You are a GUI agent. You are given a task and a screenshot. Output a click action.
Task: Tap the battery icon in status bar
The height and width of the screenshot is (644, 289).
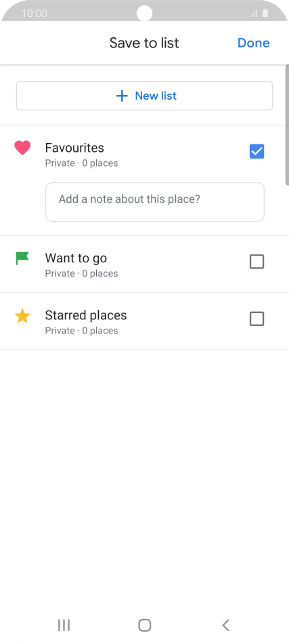pos(265,13)
